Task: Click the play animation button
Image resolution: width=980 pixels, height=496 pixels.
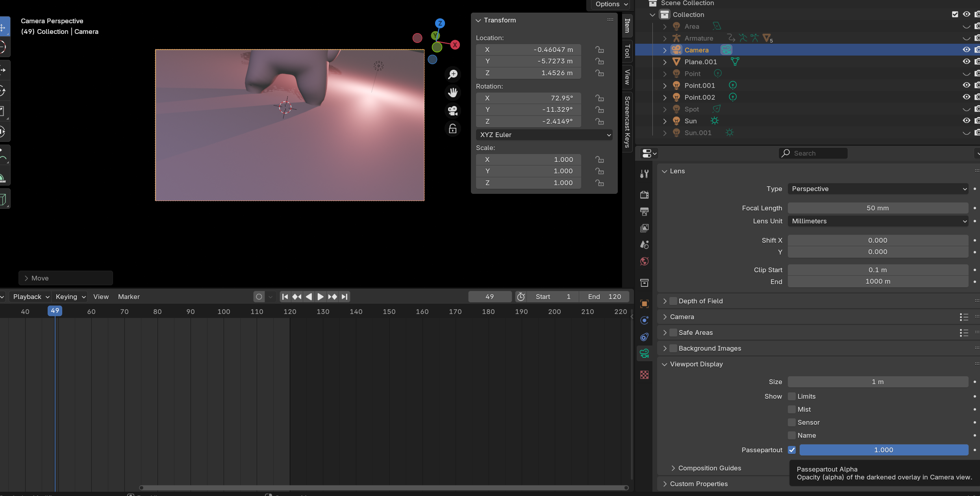Action: 320,297
